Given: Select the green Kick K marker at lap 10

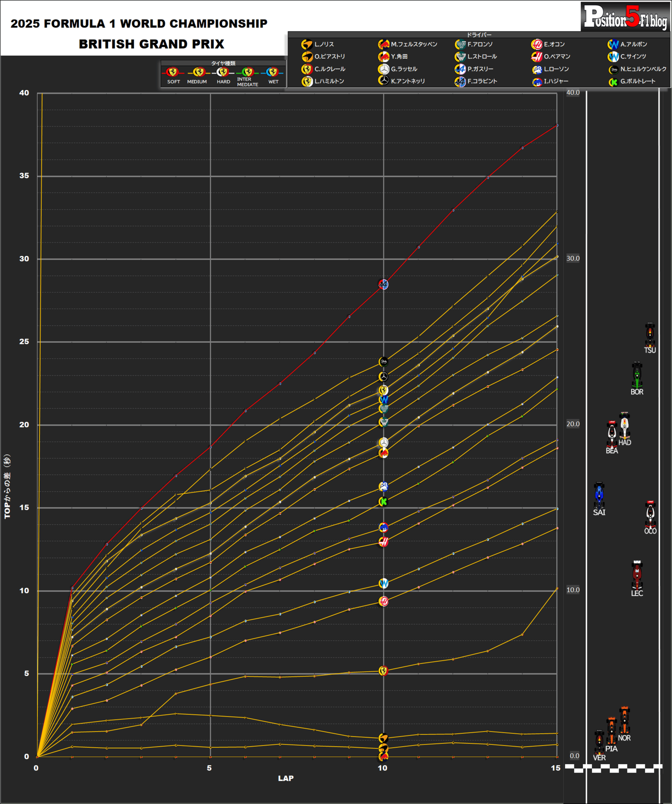Looking at the screenshot, I should (x=383, y=502).
